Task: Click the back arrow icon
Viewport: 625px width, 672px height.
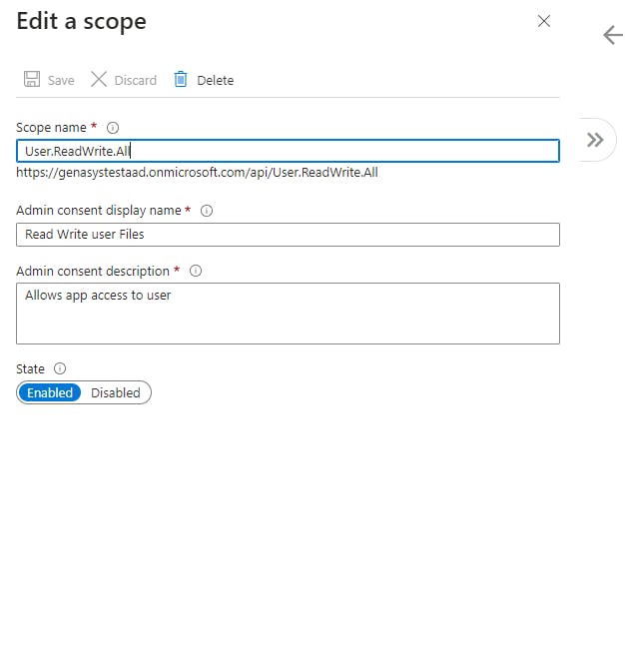Action: pos(613,35)
